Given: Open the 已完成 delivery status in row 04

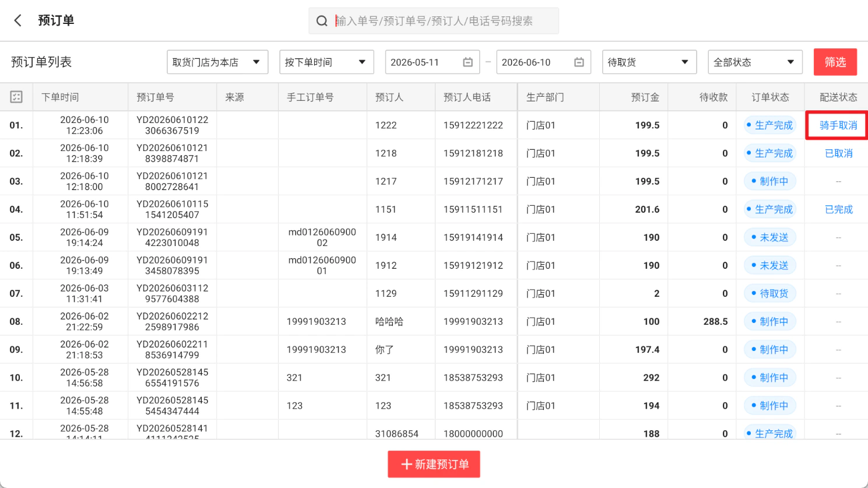Looking at the screenshot, I should pos(839,209).
